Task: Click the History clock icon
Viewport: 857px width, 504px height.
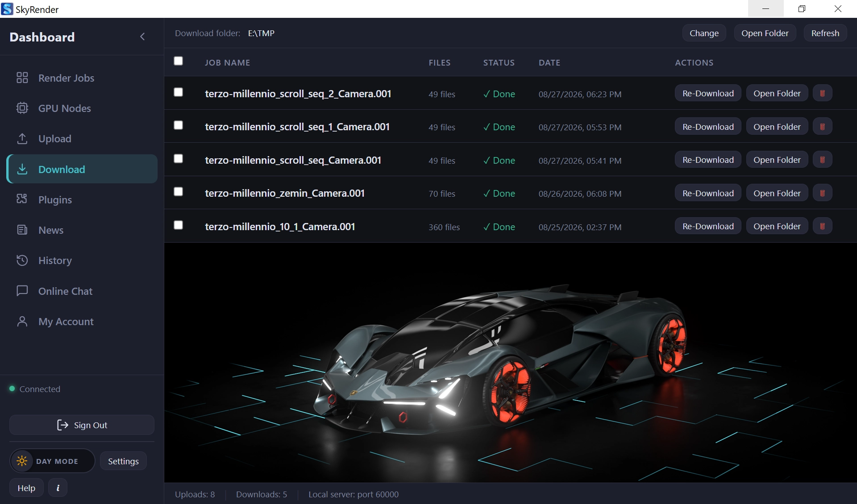Action: (22, 260)
